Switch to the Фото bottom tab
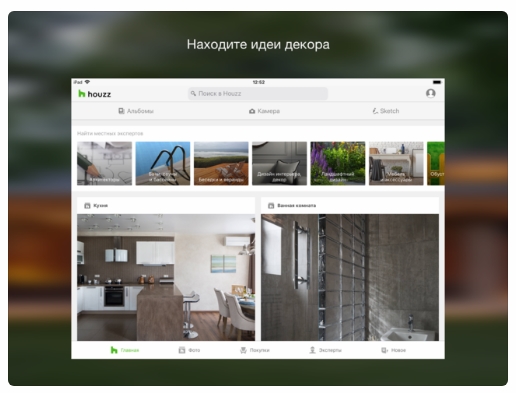The height and width of the screenshot is (393, 516). tap(189, 350)
